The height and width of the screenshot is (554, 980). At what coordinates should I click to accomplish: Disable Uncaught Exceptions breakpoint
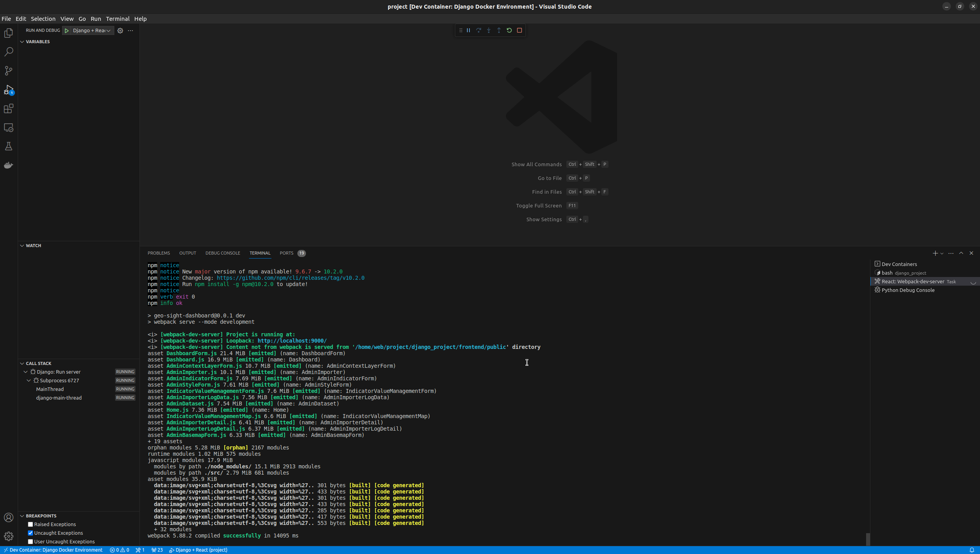[30, 533]
